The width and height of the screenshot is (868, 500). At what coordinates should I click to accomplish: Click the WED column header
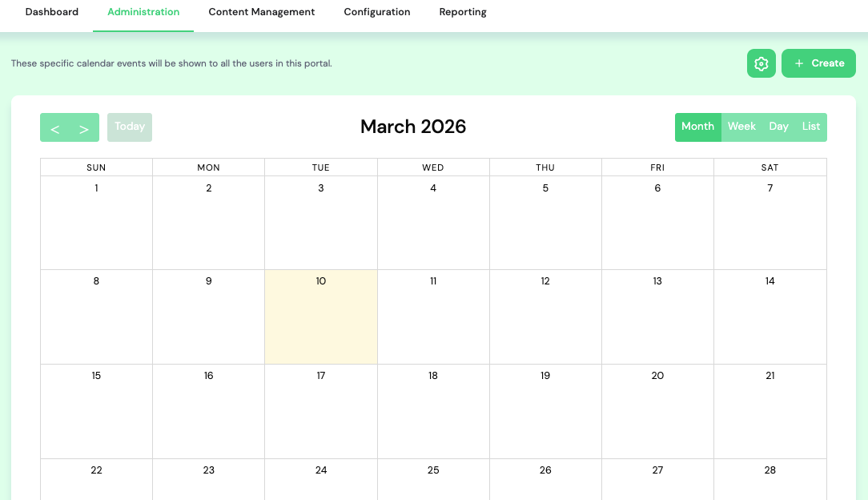tap(433, 167)
